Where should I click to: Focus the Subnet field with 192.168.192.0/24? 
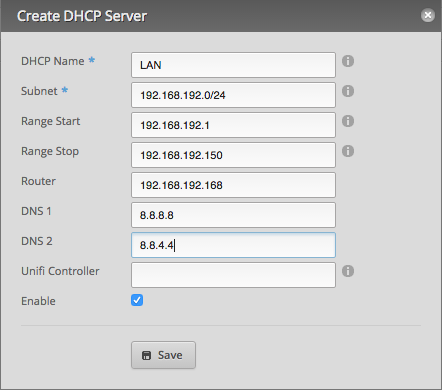tap(233, 95)
